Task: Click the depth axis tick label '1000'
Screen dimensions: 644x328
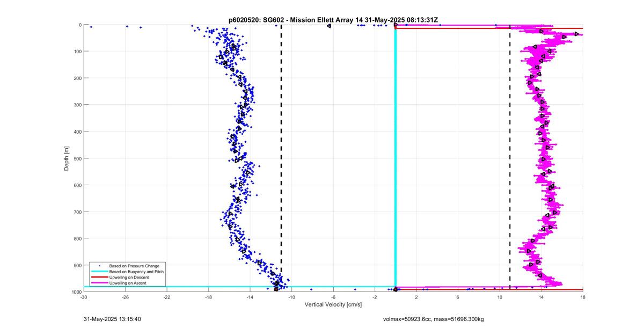Action: [x=77, y=291]
